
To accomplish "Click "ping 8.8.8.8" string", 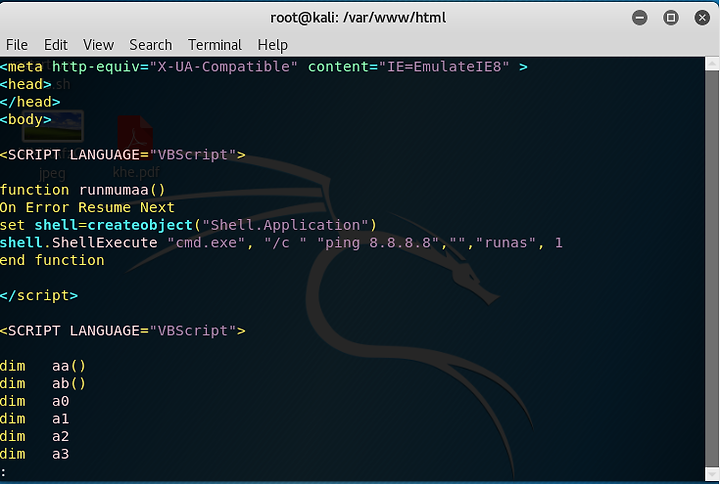I will [378, 242].
